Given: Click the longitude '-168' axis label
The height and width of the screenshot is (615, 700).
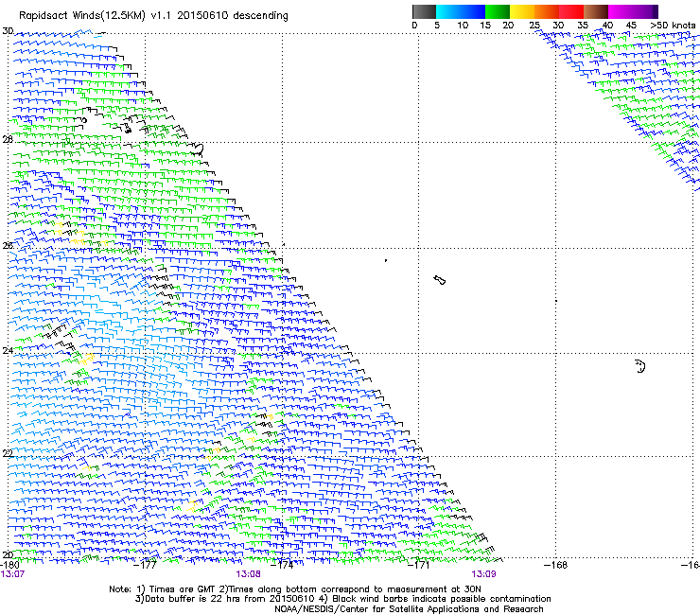Looking at the screenshot, I should pos(556,565).
